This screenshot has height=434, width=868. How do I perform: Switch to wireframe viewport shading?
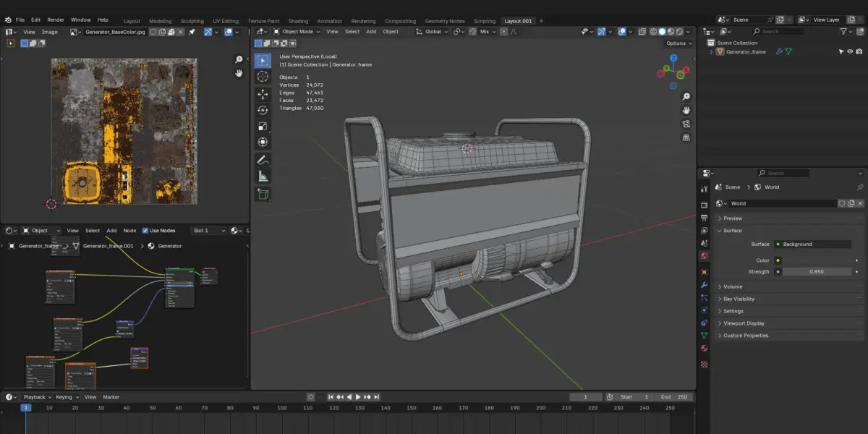[x=654, y=32]
